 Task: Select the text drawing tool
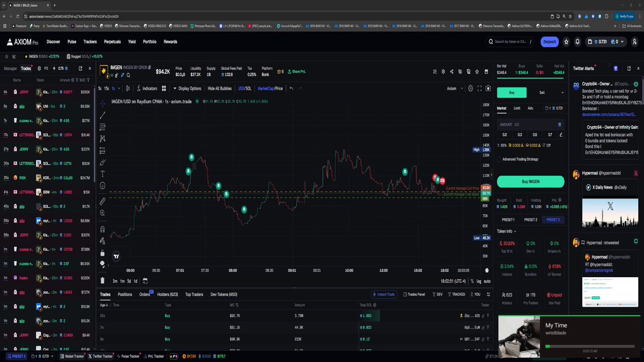pos(103,174)
